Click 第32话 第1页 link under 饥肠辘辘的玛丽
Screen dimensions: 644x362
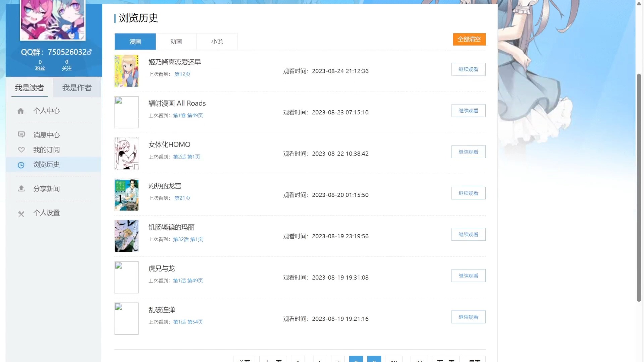click(188, 239)
